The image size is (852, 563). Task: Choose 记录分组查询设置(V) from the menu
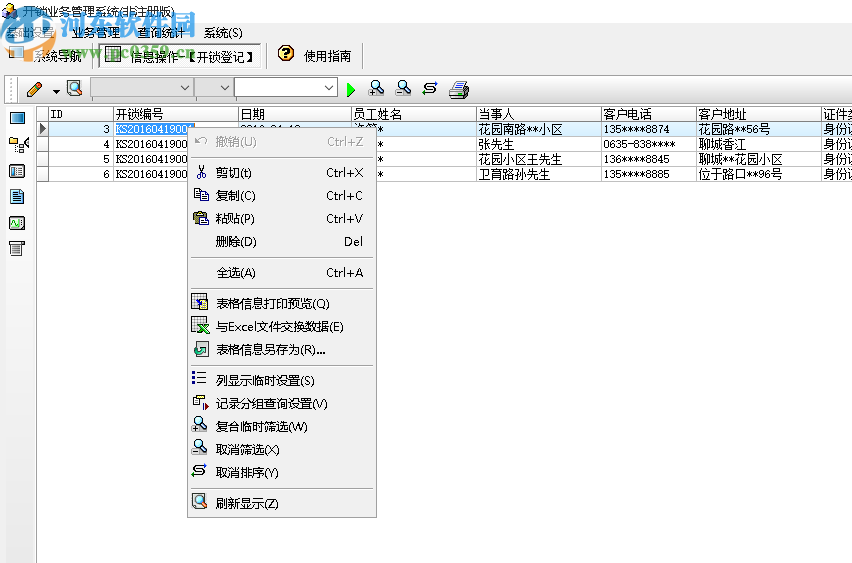(282, 403)
